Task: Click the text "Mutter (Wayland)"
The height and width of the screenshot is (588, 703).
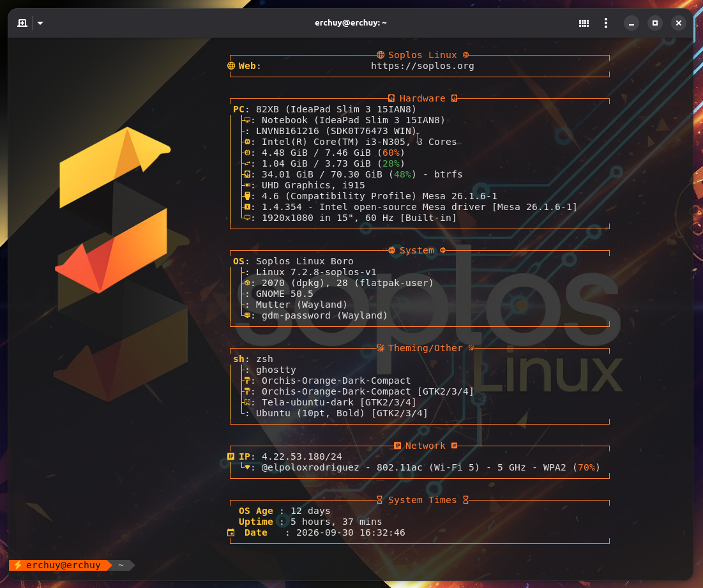Action: click(x=301, y=305)
